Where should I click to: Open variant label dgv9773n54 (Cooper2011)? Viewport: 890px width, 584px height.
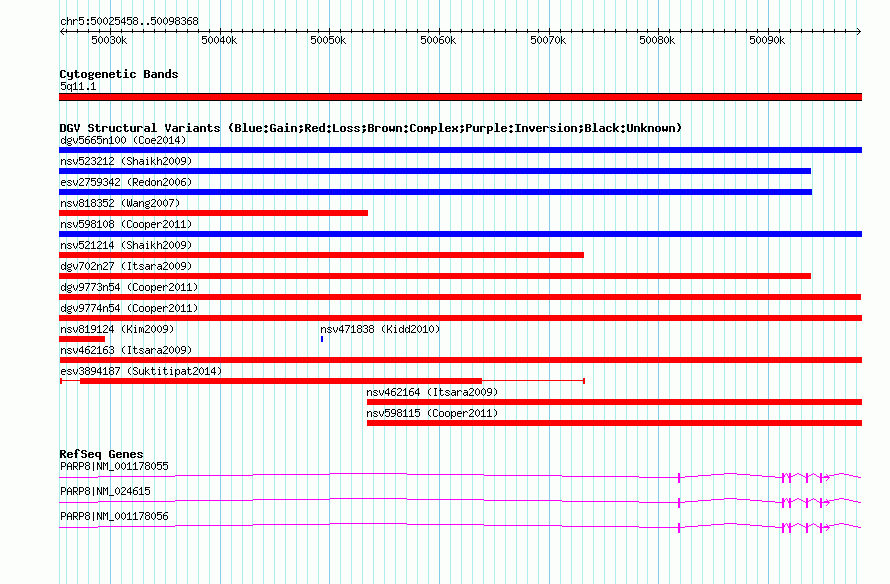click(129, 287)
